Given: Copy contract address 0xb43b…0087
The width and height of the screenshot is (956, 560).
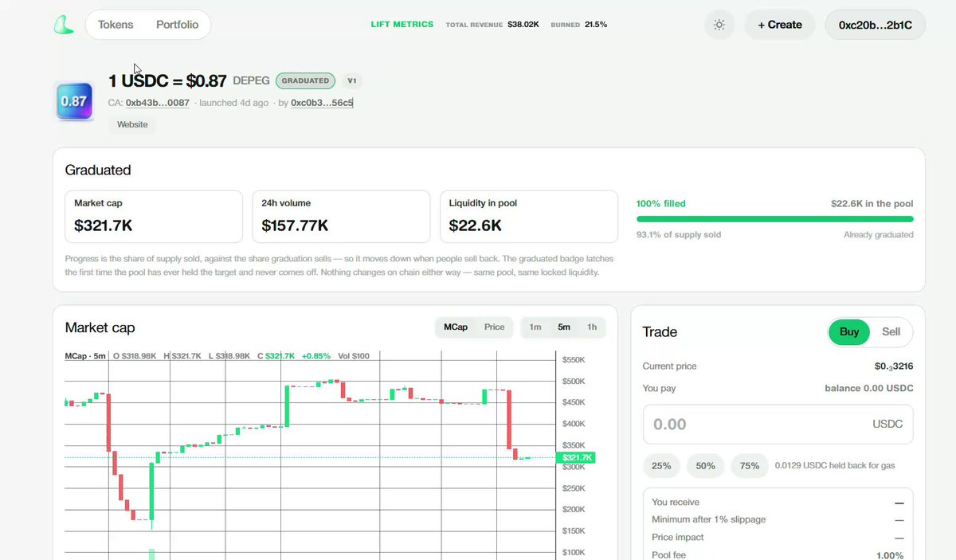Looking at the screenshot, I should (158, 103).
